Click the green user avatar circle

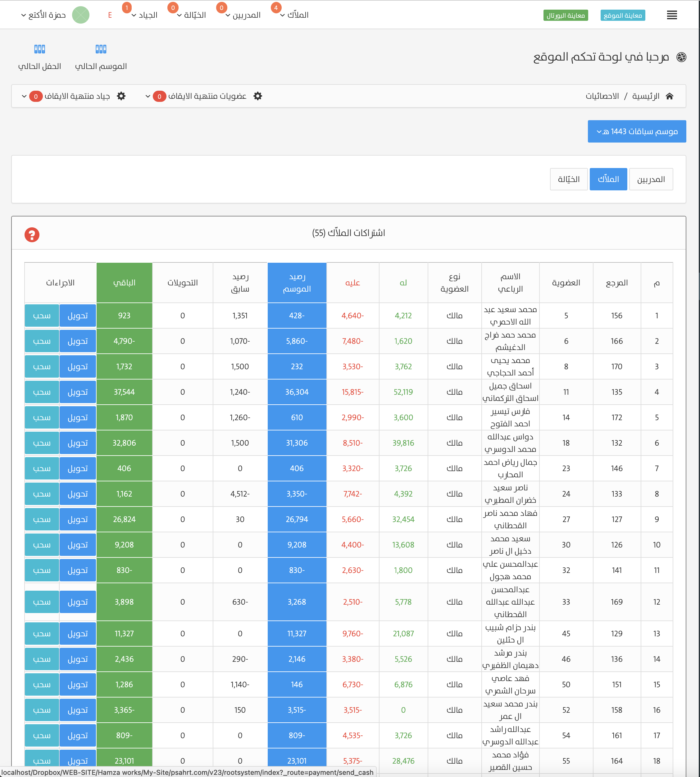[x=81, y=15]
